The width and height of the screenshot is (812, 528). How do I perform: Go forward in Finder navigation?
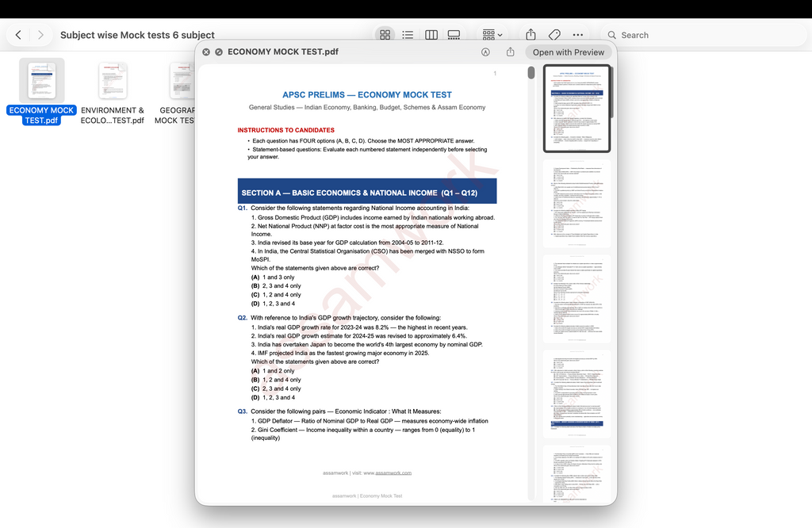tap(40, 35)
